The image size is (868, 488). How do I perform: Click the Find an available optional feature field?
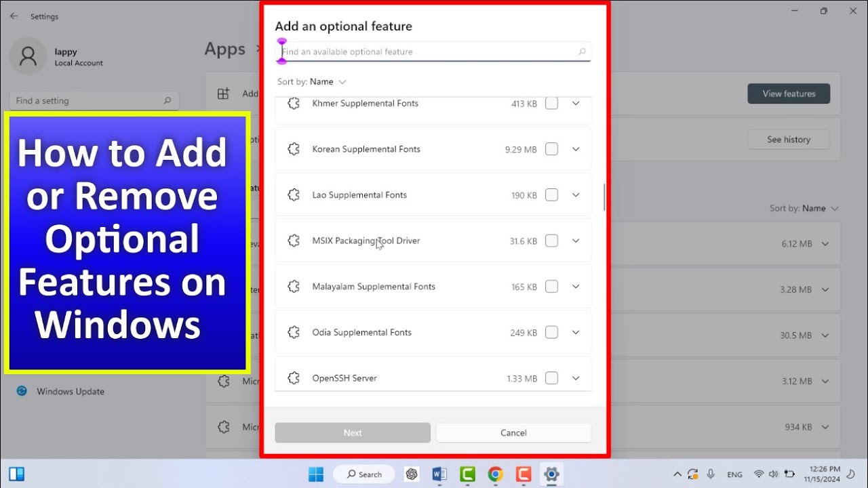point(433,52)
